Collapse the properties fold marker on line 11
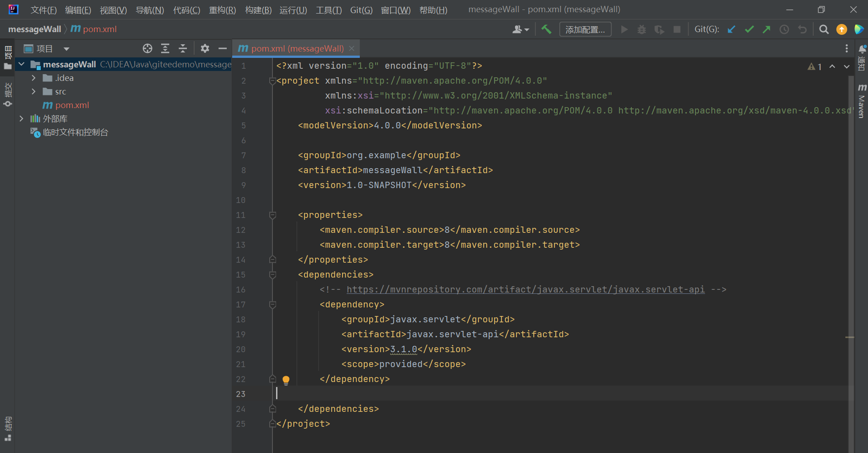868x453 pixels. click(272, 215)
